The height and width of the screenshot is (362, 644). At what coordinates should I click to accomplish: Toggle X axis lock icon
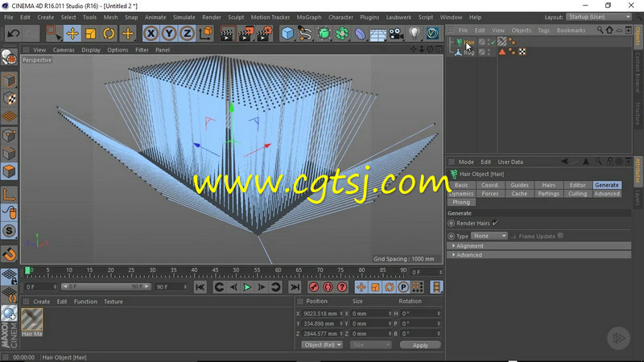point(151,33)
